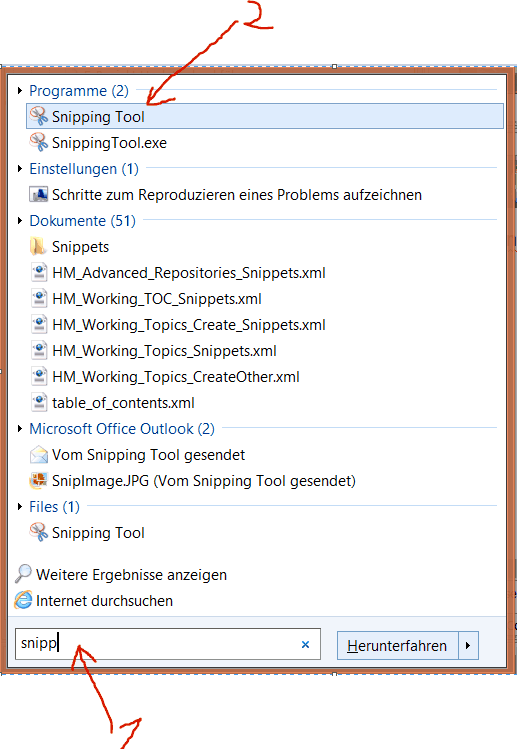Image resolution: width=517 pixels, height=749 pixels.
Task: Open Schritte zum Reproduzieren eines Problems aufzeichnen
Action: click(x=237, y=195)
